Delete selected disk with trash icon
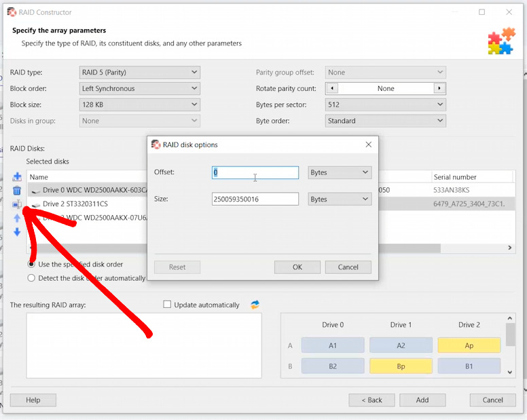The image size is (527, 420). [x=17, y=191]
